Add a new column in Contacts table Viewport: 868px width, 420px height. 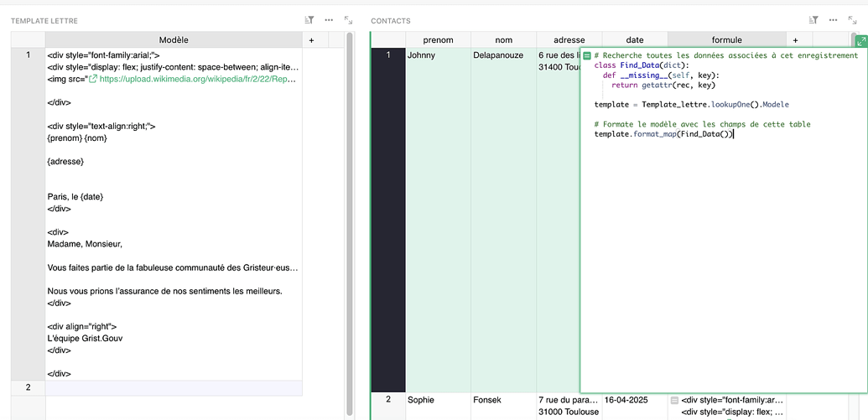[796, 40]
